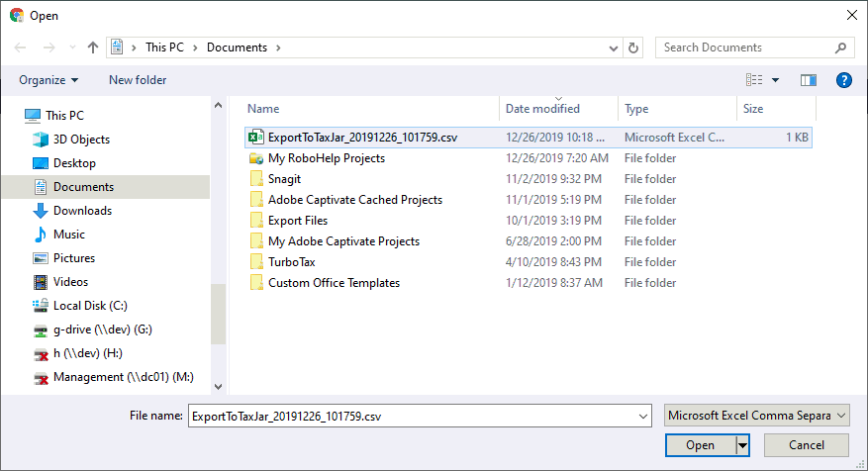Open the file type filter dropdown
The height and width of the screenshot is (471, 868).
point(757,417)
